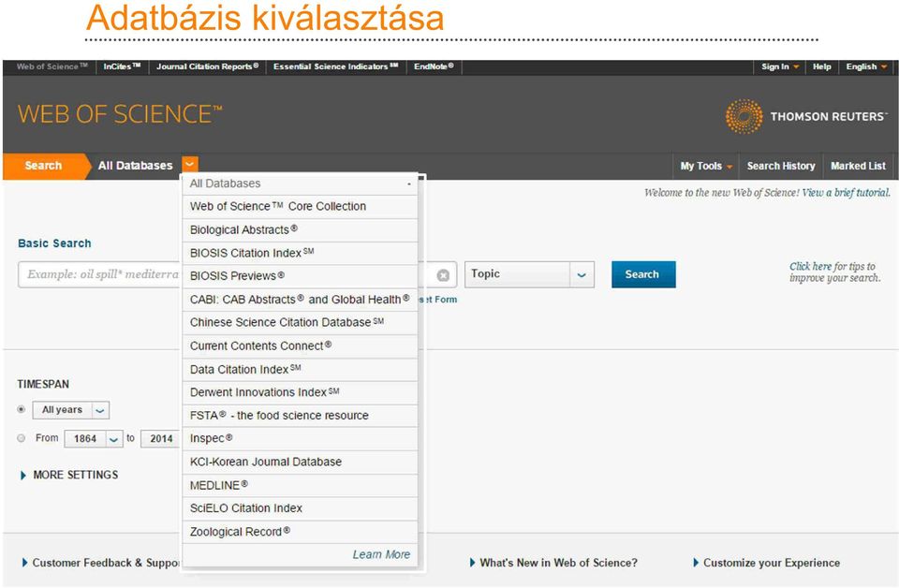The image size is (899, 588).
Task: Select Web of Science Core Collection
Action: pos(300,206)
